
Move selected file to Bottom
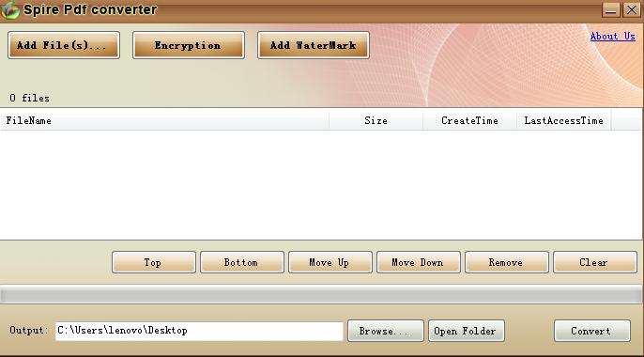pos(242,262)
